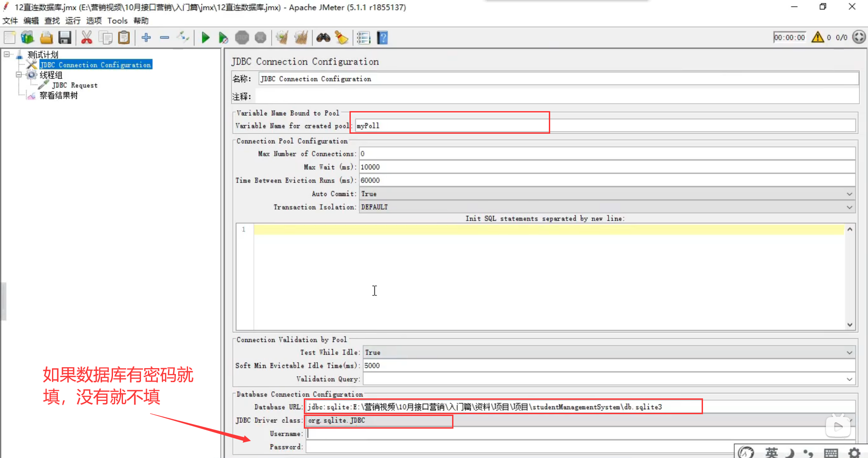Click the IME soft keyboard icon
This screenshot has height=458, width=868.
pos(831,453)
